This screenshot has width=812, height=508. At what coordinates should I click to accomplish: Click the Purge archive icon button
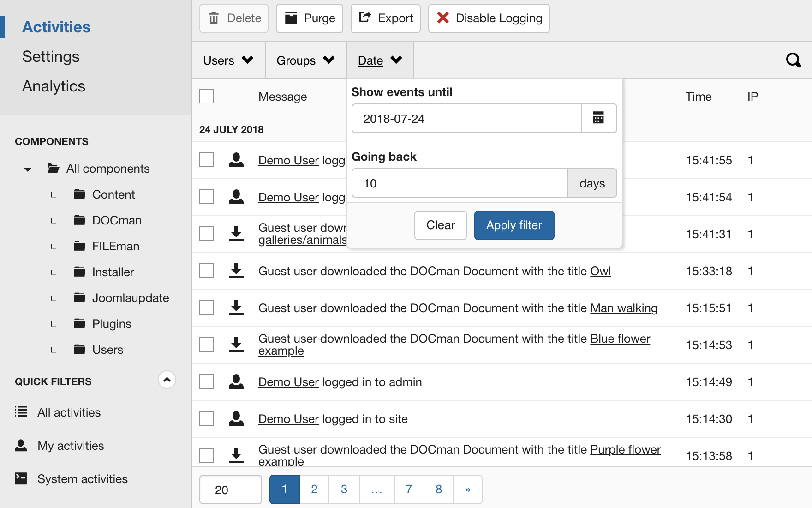[310, 18]
